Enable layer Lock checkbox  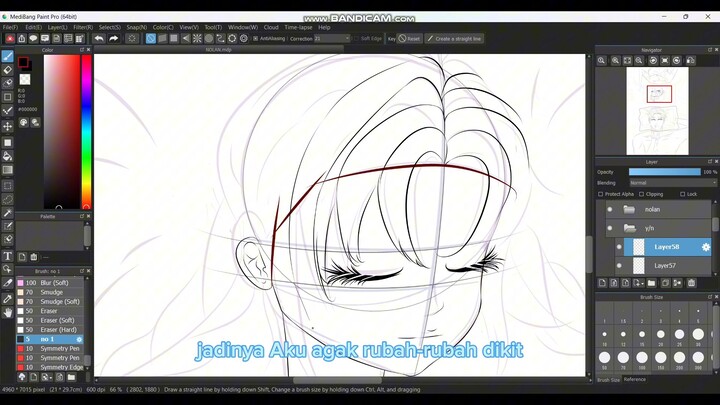coord(682,194)
